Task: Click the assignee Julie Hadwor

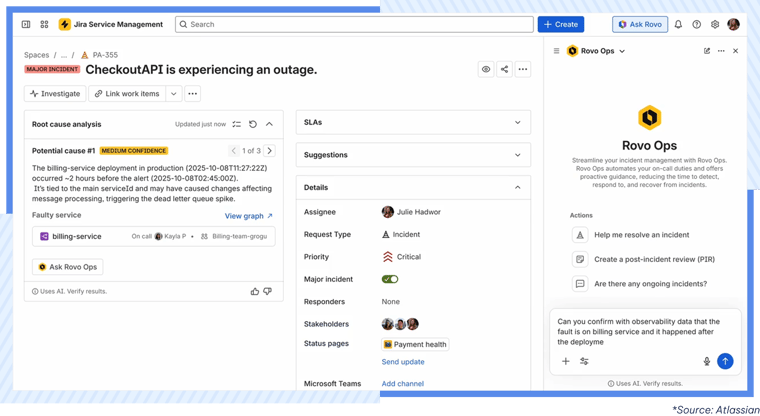Action: pos(411,212)
